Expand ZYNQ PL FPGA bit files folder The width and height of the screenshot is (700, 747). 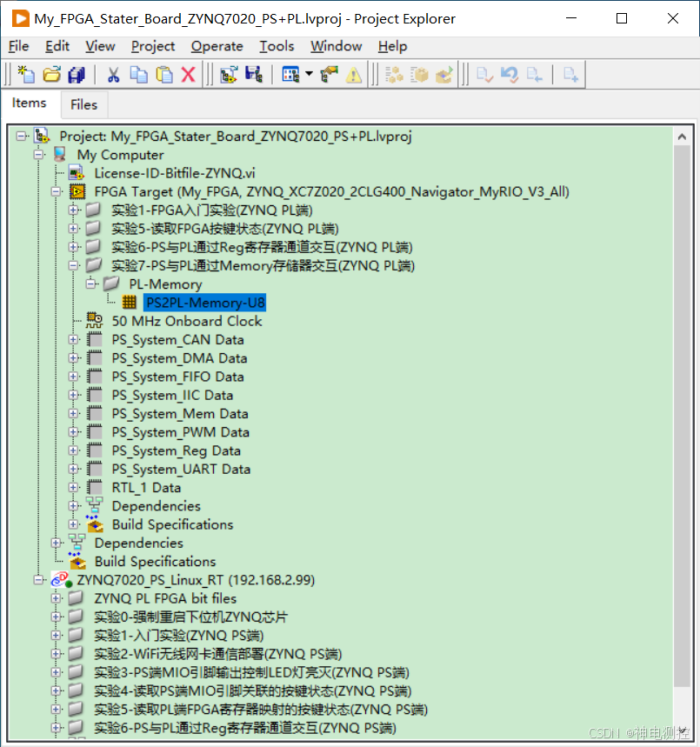pos(57,598)
